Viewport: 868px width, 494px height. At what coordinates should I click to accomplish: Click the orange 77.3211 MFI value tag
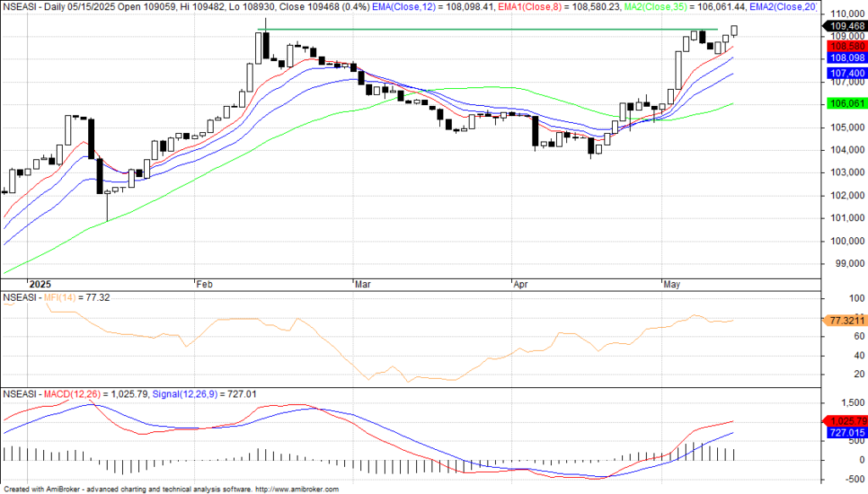pos(843,321)
